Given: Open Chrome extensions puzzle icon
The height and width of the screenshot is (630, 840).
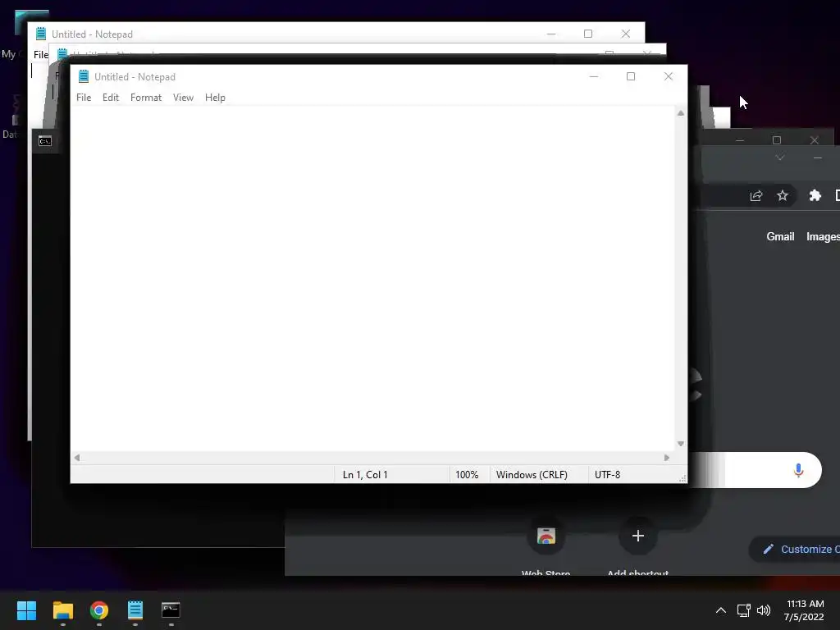Looking at the screenshot, I should click(x=815, y=195).
